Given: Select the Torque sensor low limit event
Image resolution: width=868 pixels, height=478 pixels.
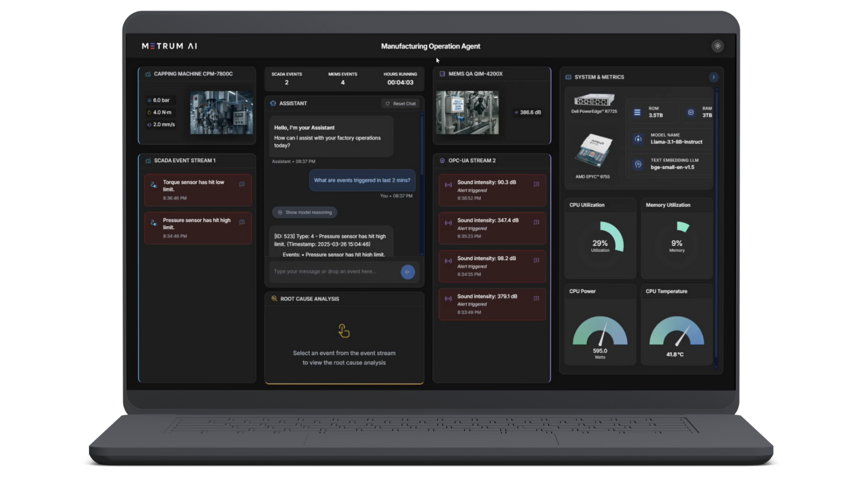Looking at the screenshot, I should pos(198,190).
